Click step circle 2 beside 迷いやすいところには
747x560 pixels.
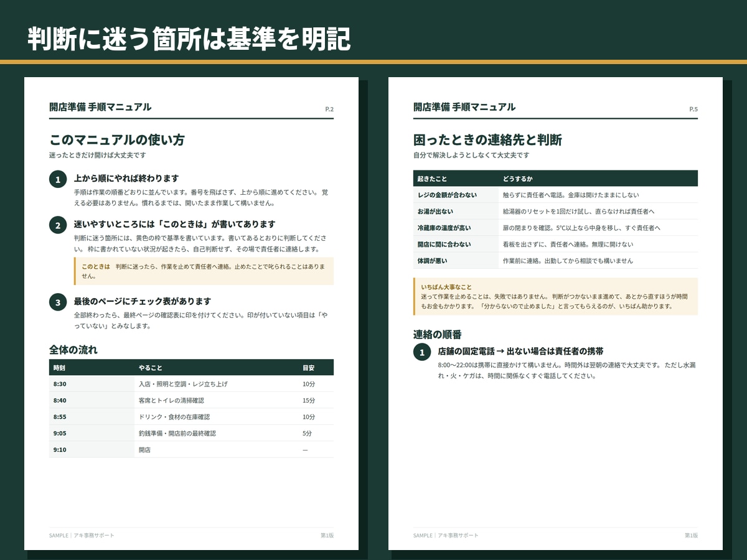tap(58, 225)
